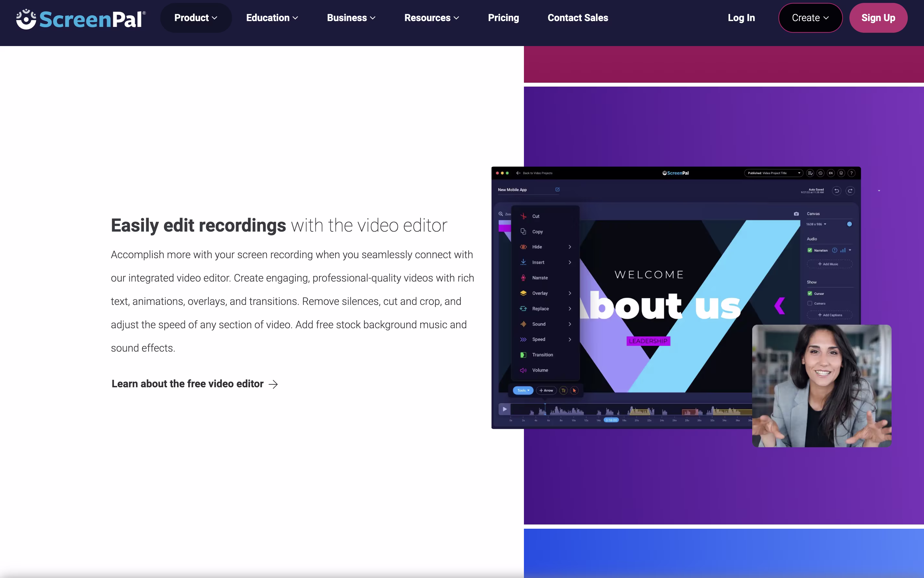The width and height of the screenshot is (924, 578).
Task: Click the Back to Video Projects arrow
Action: [518, 173]
